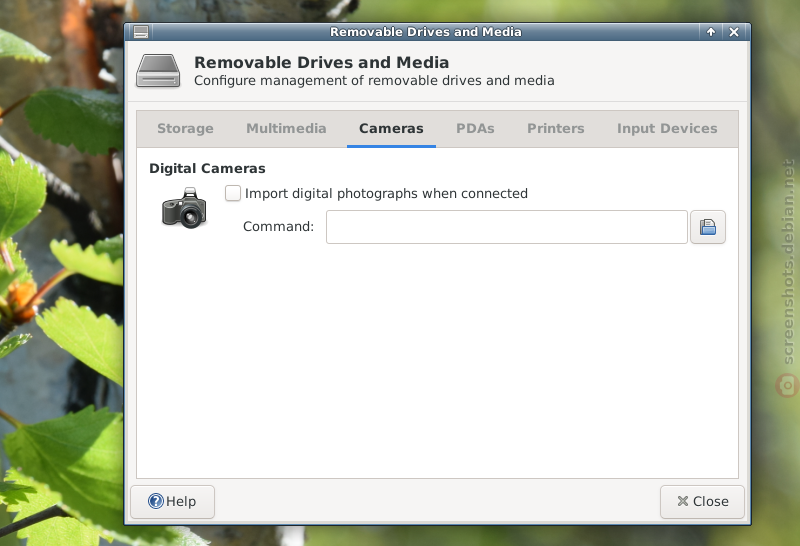Click the Configure management subtitle text
This screenshot has height=546, width=800.
(x=374, y=81)
